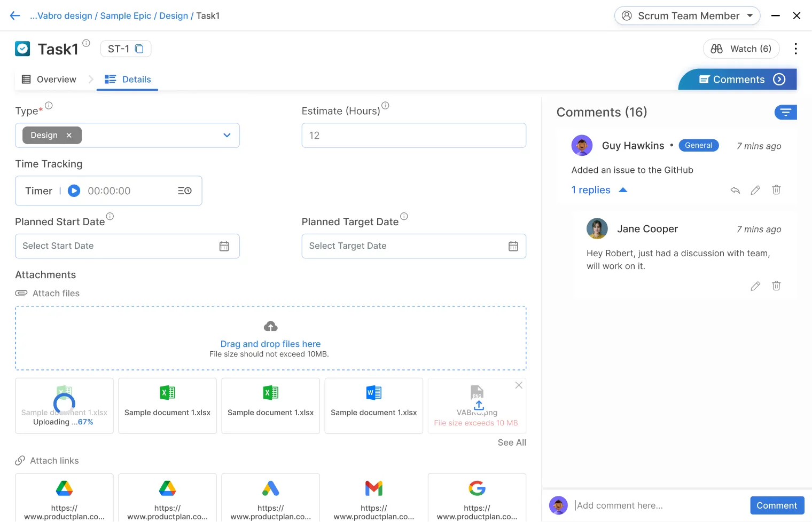Click the back arrow in breadcrumb

coord(15,16)
